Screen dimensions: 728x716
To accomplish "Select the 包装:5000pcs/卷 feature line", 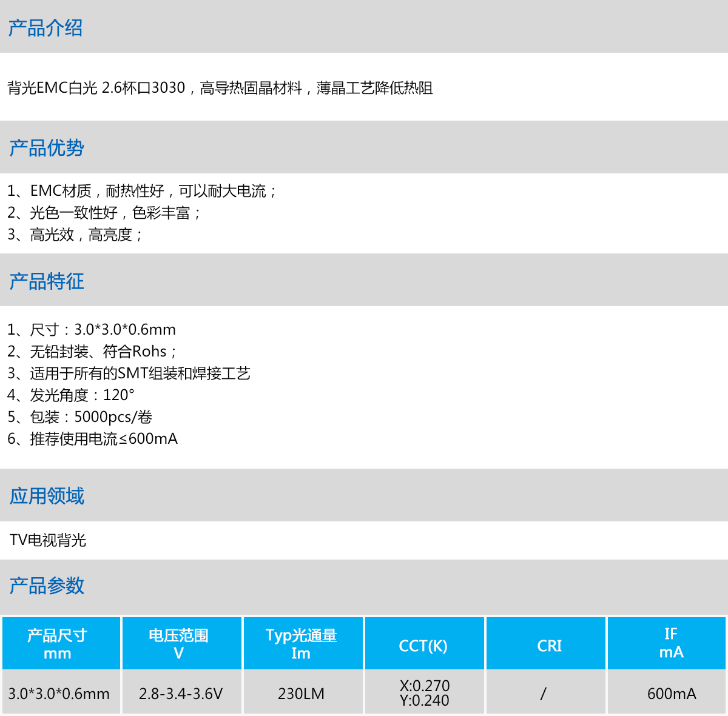I will tap(80, 417).
